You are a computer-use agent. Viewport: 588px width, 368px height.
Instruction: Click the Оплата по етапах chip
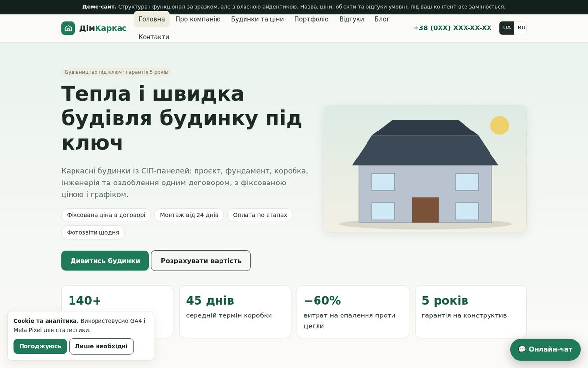coord(260,215)
